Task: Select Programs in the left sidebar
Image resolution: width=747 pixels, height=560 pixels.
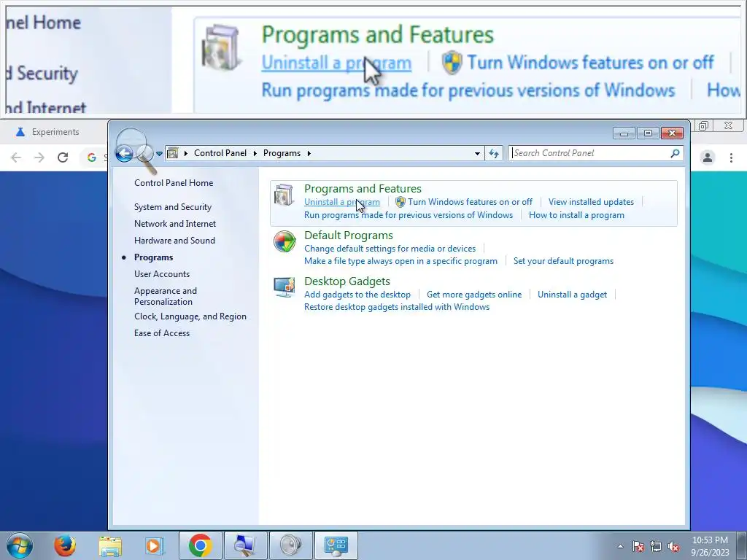Action: [x=153, y=257]
